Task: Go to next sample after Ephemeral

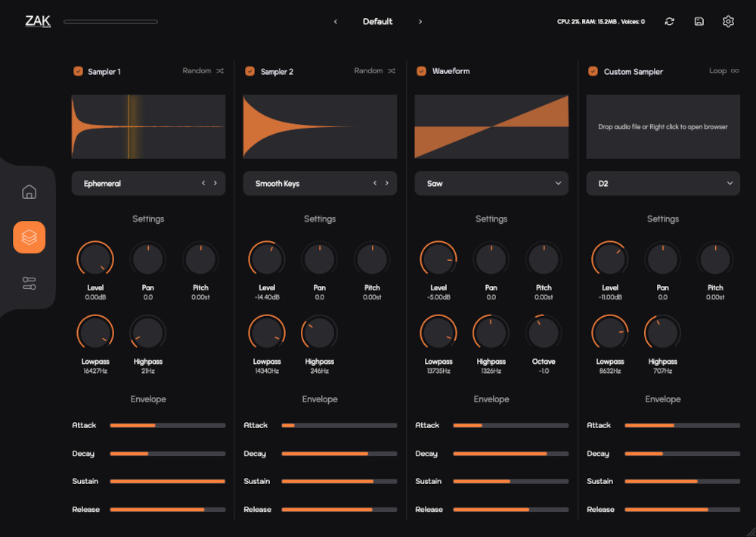Action: point(215,183)
